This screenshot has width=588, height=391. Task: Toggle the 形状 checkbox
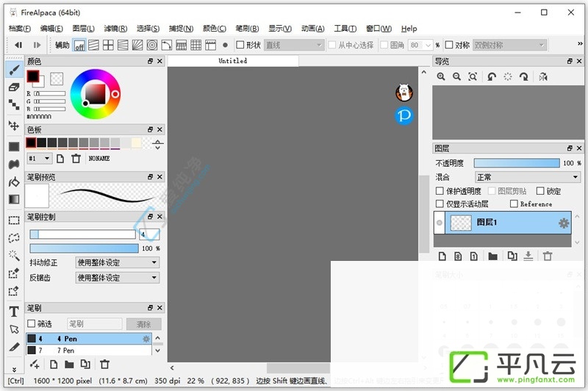coord(240,45)
